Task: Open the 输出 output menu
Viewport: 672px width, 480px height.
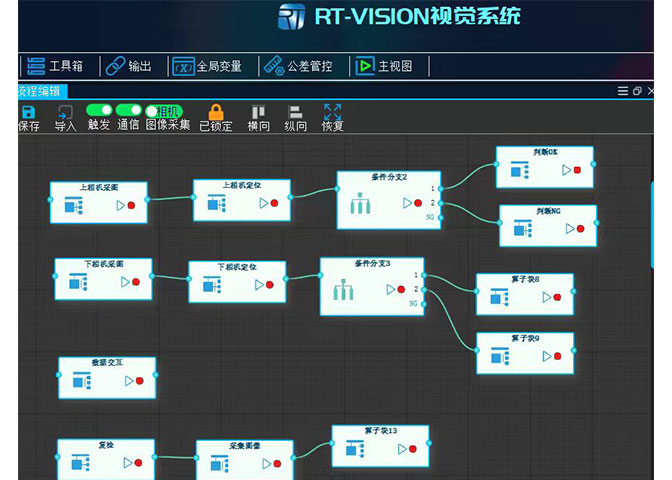Action: 129,66
